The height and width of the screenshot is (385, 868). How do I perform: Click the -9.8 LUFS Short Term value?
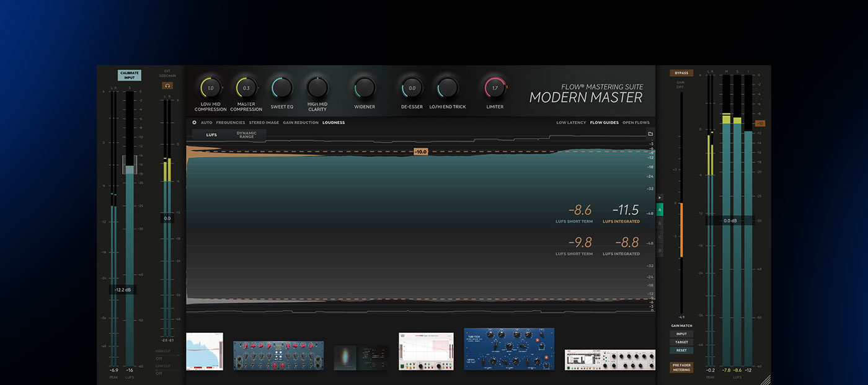pos(580,243)
